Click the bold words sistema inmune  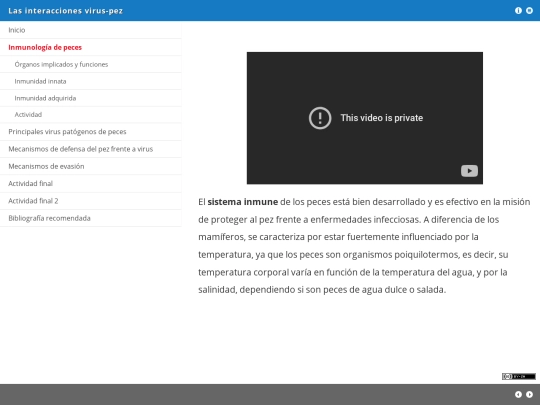(x=242, y=202)
